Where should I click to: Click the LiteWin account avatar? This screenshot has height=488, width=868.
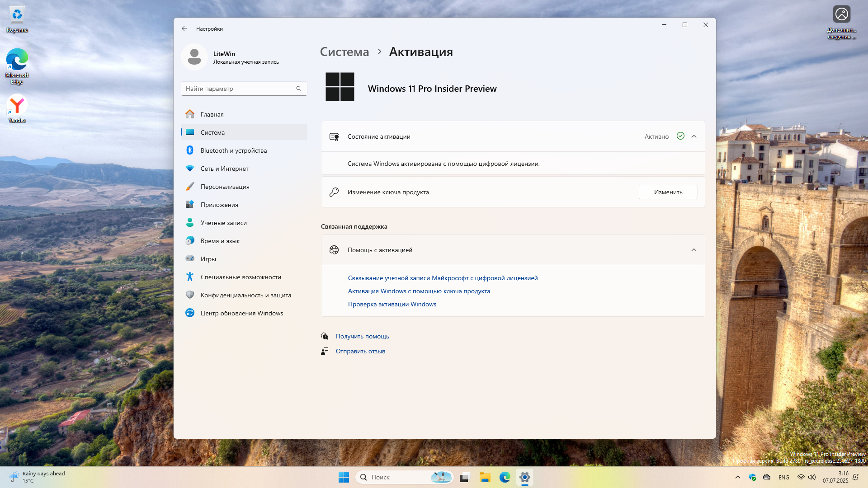(194, 57)
